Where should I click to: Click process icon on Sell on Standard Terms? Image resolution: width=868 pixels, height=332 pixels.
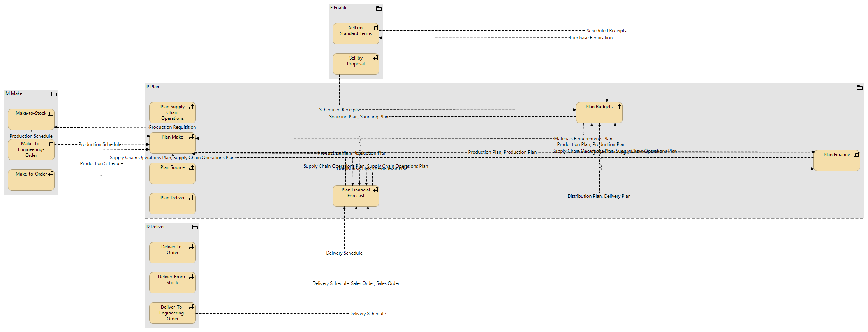[375, 28]
